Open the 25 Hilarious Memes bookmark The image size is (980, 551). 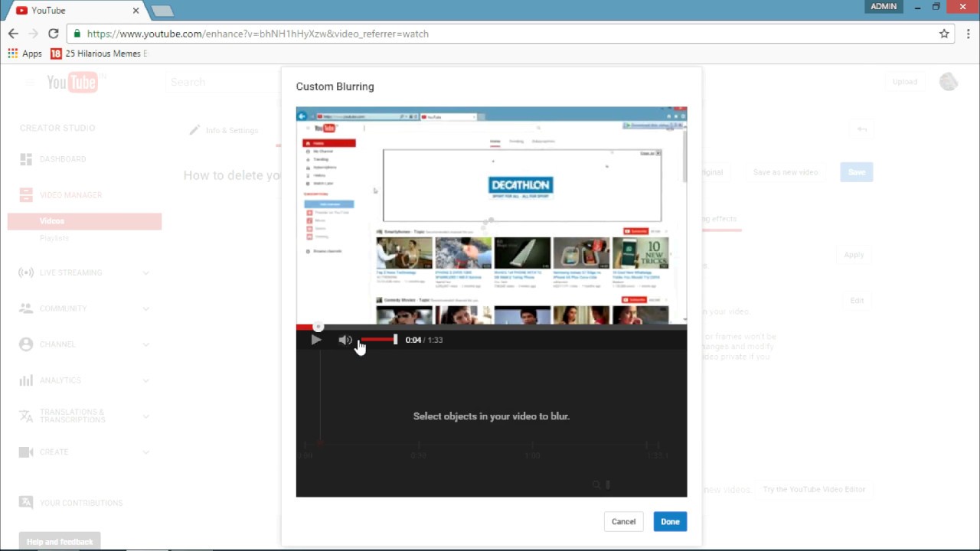coord(99,54)
